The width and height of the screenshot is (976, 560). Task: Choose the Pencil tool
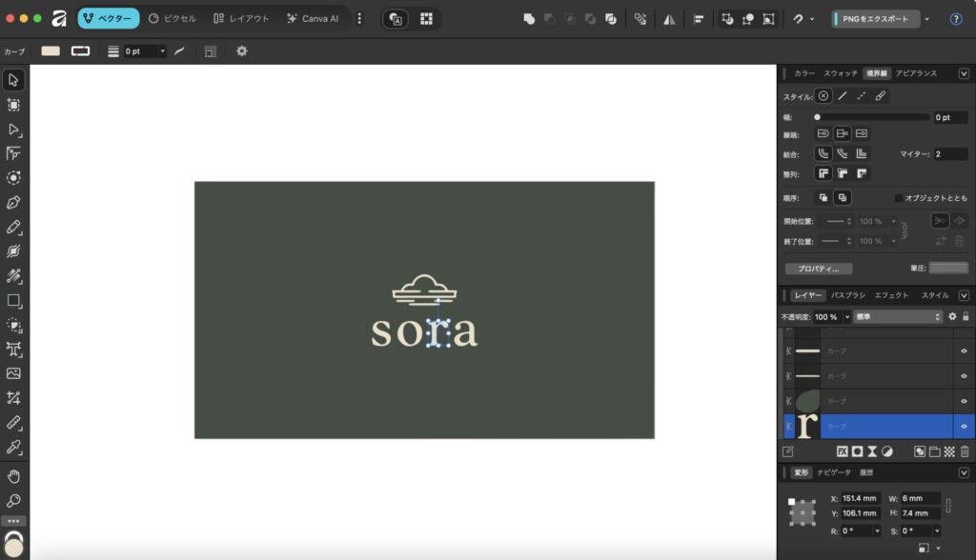[13, 227]
